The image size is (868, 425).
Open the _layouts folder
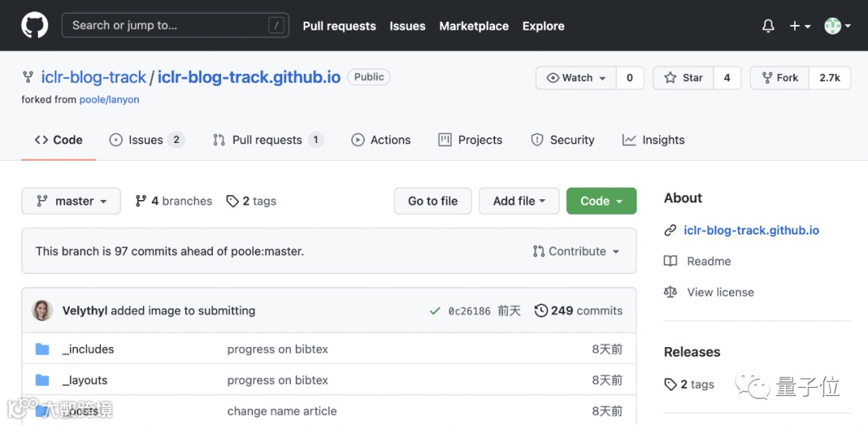[84, 380]
